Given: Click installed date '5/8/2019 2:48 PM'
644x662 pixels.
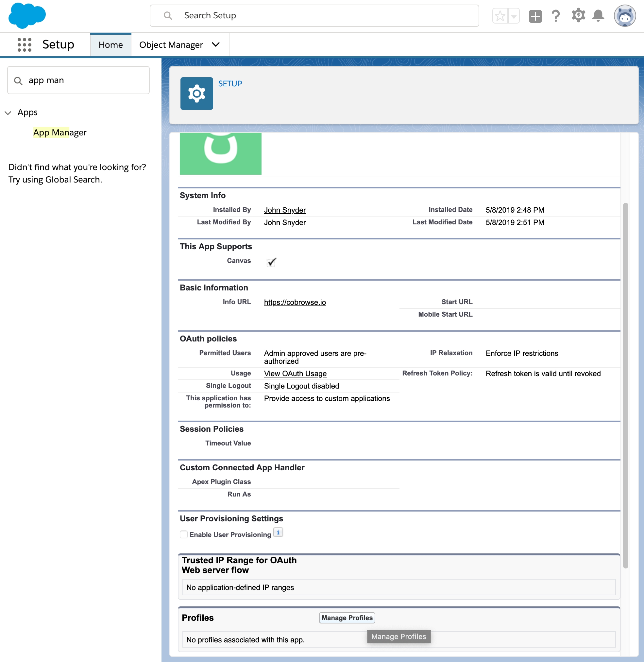Looking at the screenshot, I should coord(515,210).
